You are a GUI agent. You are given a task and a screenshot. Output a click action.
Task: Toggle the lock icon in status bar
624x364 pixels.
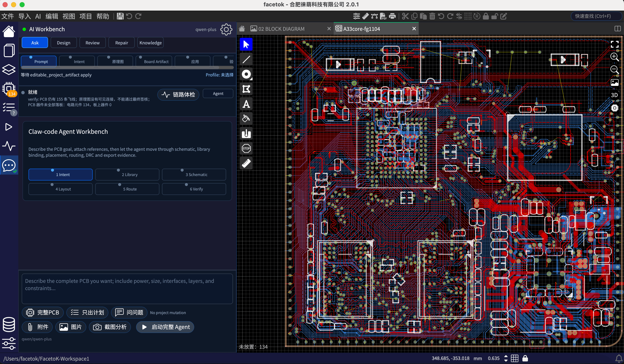525,358
